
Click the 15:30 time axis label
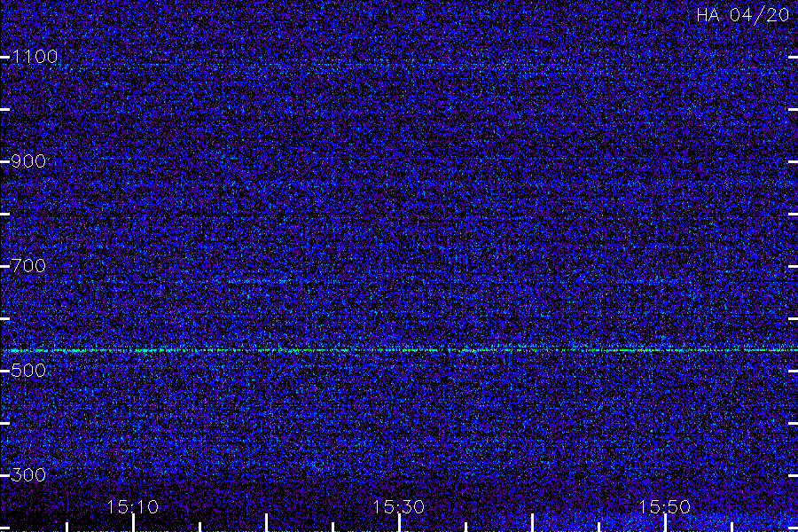[398, 506]
